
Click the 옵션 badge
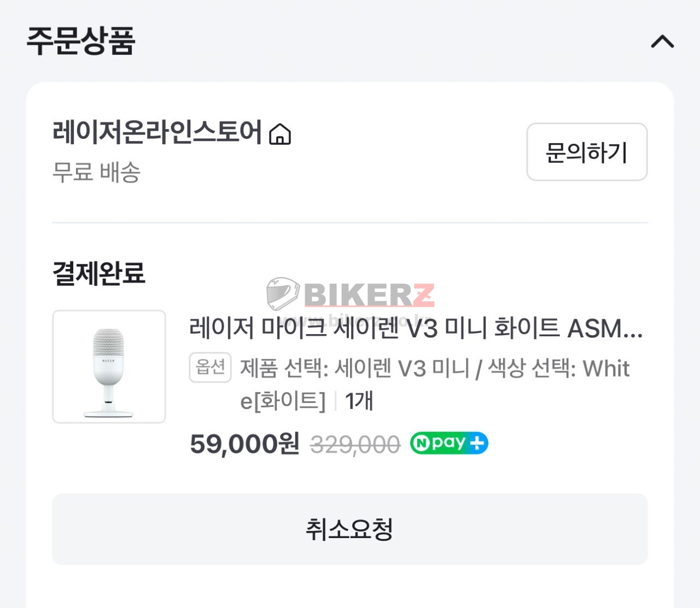tap(210, 367)
